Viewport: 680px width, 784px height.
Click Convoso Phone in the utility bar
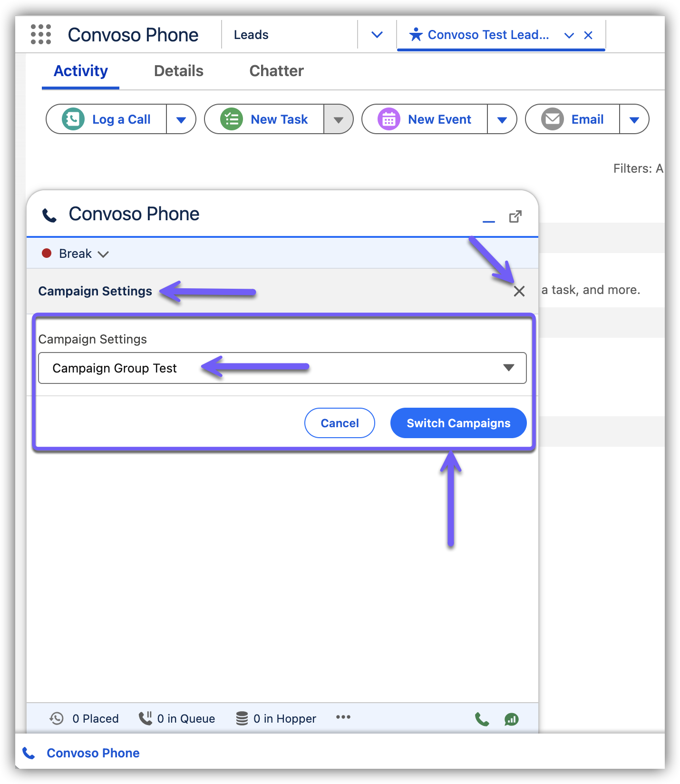93,753
